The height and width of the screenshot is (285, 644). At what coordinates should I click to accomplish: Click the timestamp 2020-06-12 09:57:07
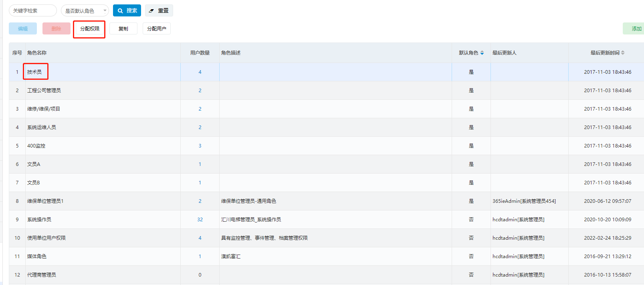click(x=608, y=201)
